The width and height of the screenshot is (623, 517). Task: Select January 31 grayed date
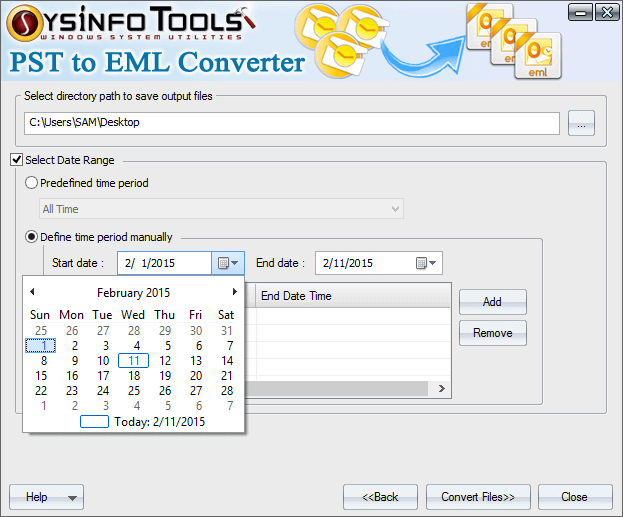[227, 331]
